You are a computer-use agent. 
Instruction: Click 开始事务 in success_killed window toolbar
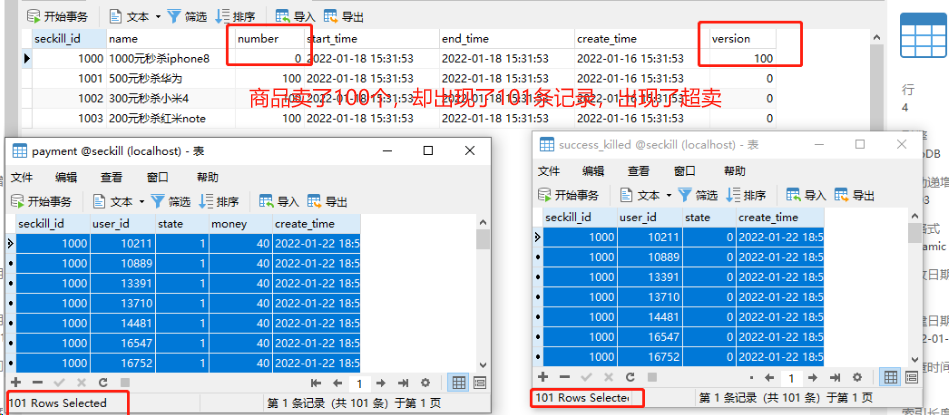[568, 195]
